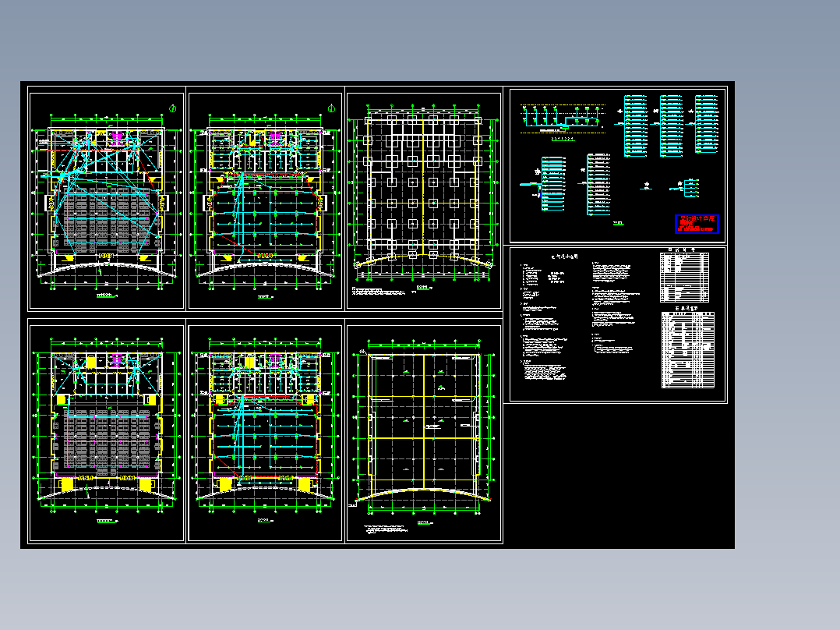Open the top-middle floor plan sheet
The image size is (840, 630).
(265, 201)
